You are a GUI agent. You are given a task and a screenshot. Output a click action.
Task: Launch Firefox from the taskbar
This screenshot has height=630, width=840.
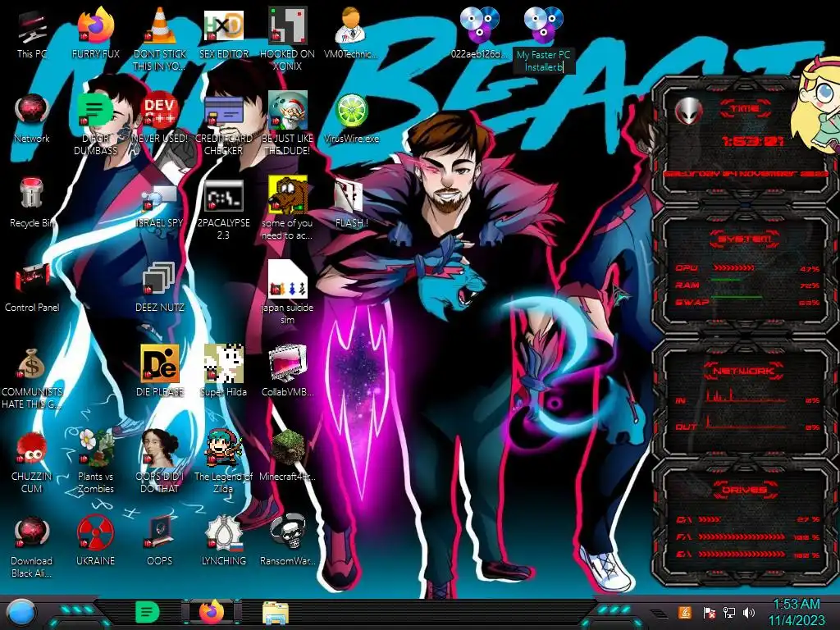(211, 612)
